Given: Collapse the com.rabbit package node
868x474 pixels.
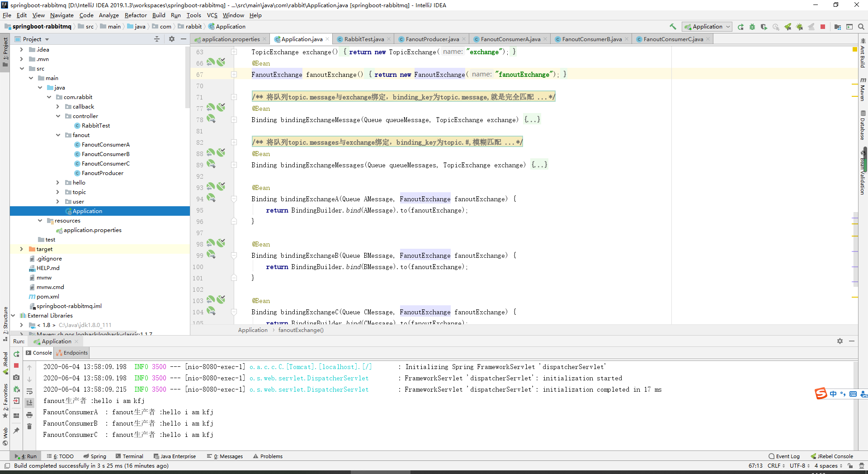Looking at the screenshot, I should [49, 97].
